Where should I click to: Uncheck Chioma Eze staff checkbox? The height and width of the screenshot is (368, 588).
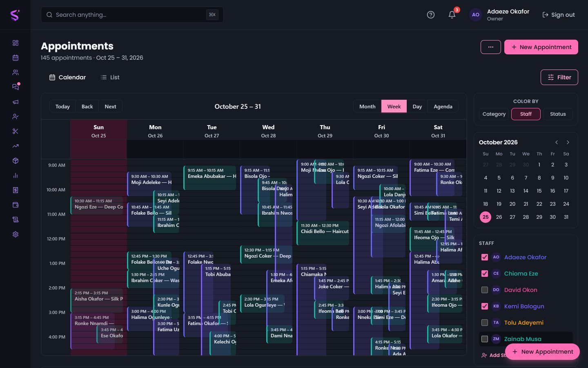[485, 274]
